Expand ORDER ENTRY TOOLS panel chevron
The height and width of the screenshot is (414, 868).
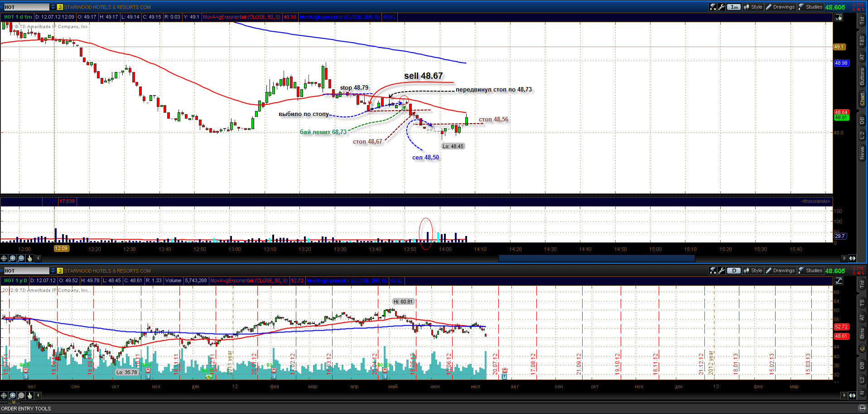coord(14,402)
